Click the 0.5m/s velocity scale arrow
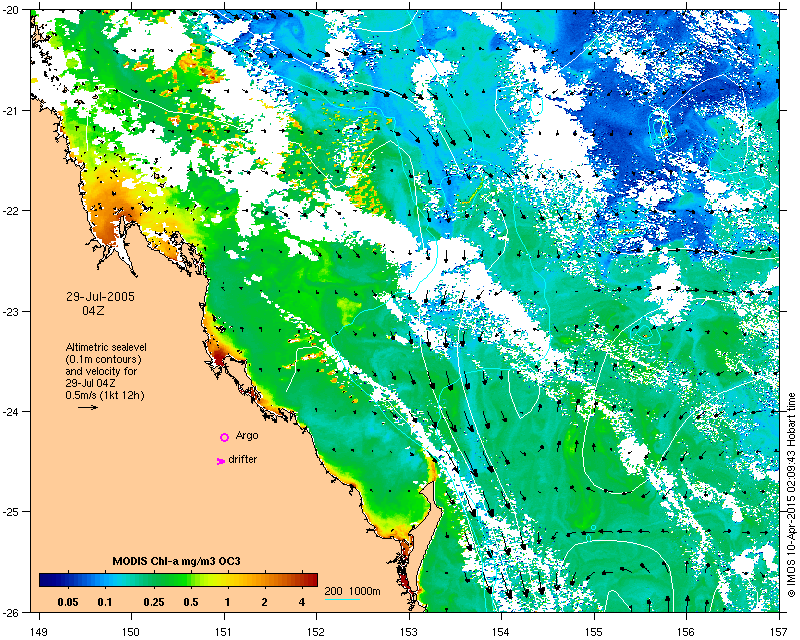This screenshot has height=640, width=800. tap(88, 407)
